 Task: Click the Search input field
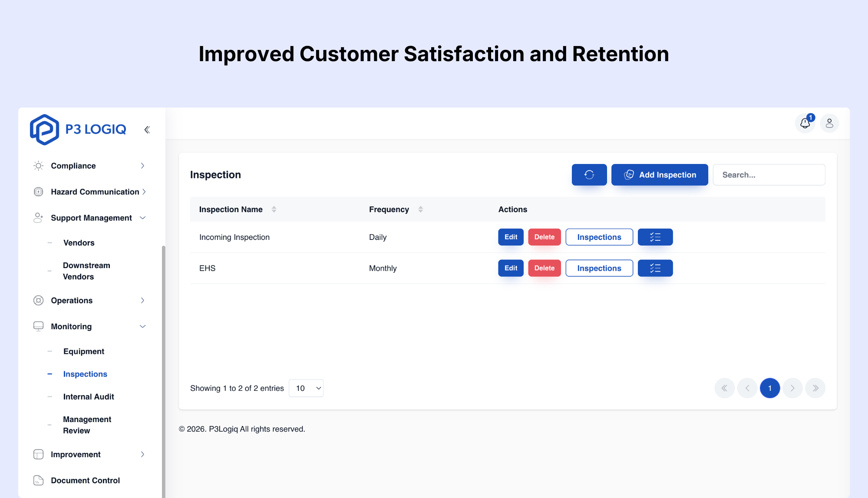pos(769,175)
